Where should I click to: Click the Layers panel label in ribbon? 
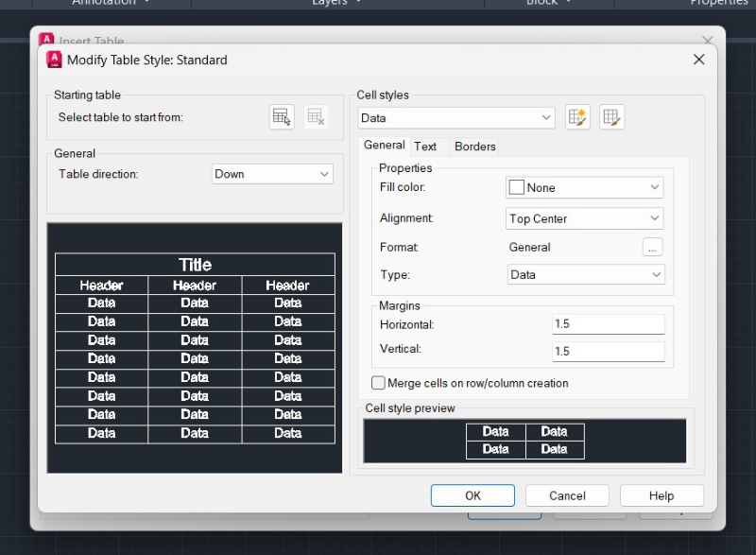(330, 3)
